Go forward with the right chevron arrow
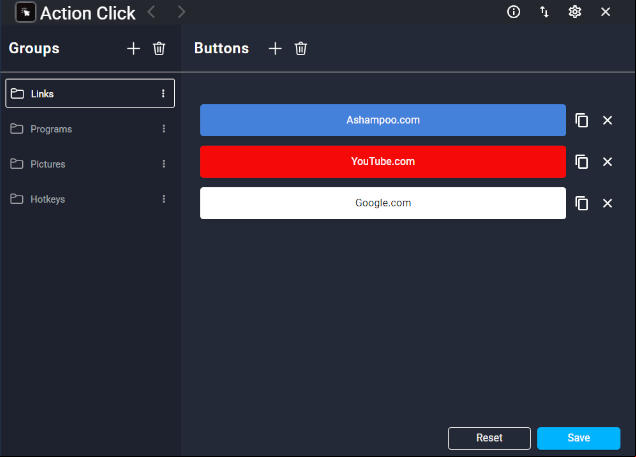The height and width of the screenshot is (457, 636). click(181, 12)
